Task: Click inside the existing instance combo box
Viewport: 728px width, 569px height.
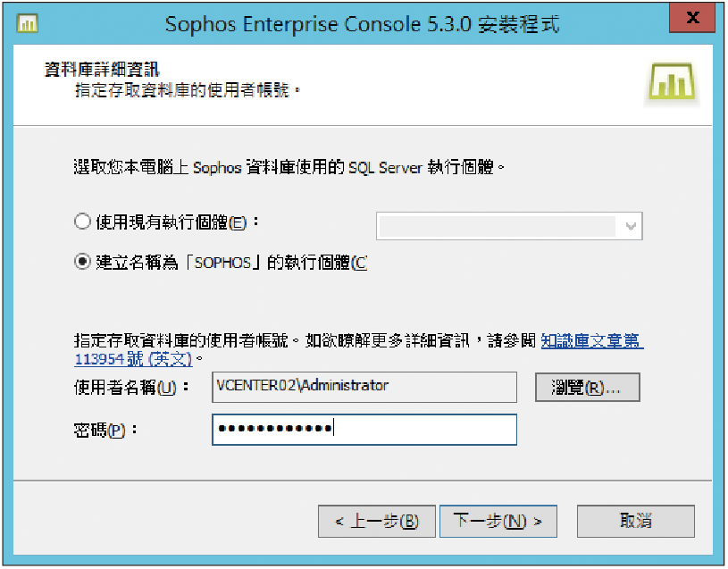Action: 509,226
